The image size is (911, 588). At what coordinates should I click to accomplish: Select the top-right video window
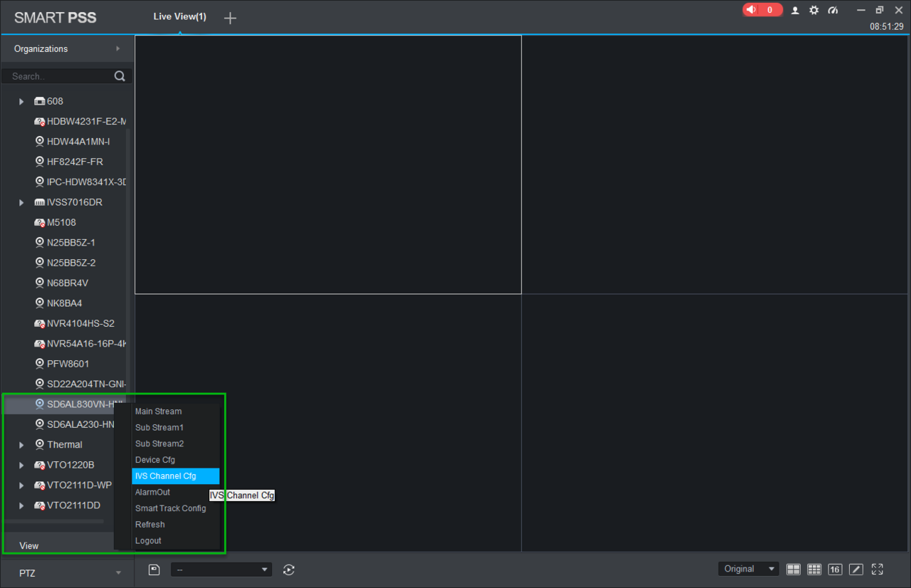point(715,164)
